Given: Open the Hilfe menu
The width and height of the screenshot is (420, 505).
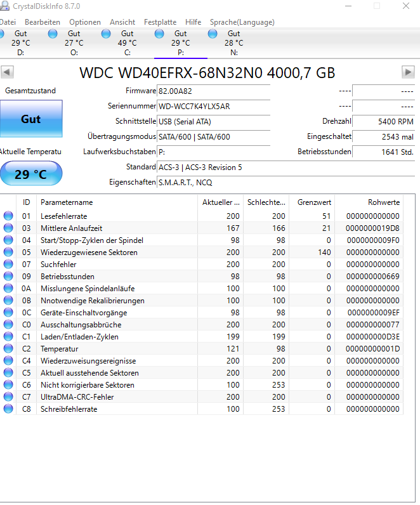Looking at the screenshot, I should click(x=194, y=22).
